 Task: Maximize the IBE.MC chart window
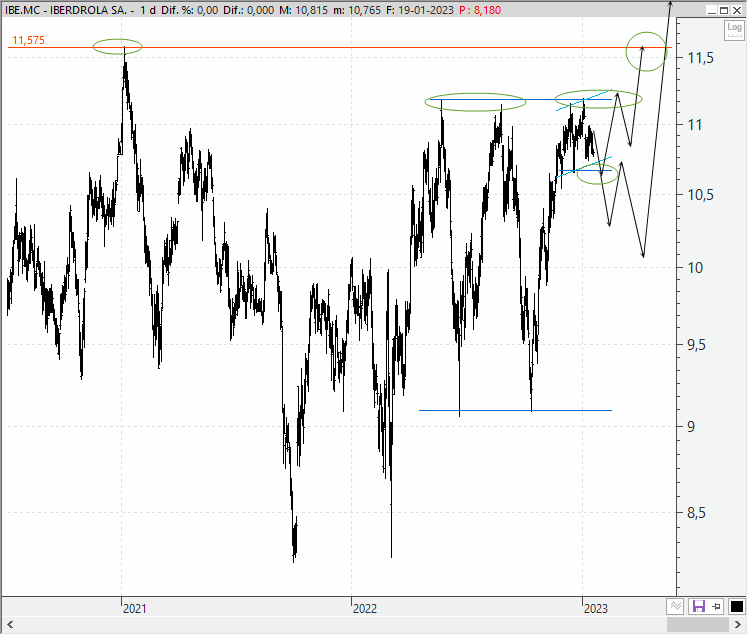pyautogui.click(x=724, y=10)
